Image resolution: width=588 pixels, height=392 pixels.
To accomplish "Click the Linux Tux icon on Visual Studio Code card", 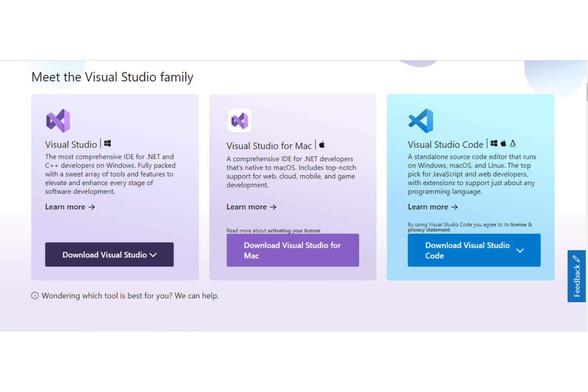I will (x=513, y=143).
